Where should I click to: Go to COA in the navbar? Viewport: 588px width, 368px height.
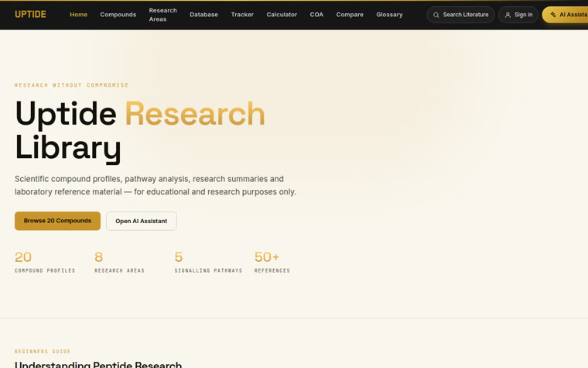(316, 15)
